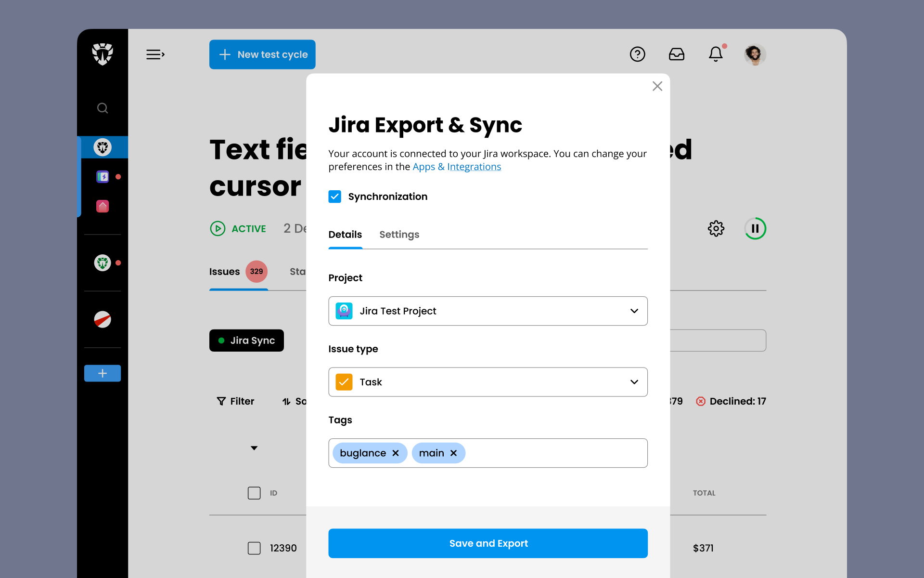Click Save and Export
Viewport: 924px width, 578px height.
pyautogui.click(x=488, y=543)
